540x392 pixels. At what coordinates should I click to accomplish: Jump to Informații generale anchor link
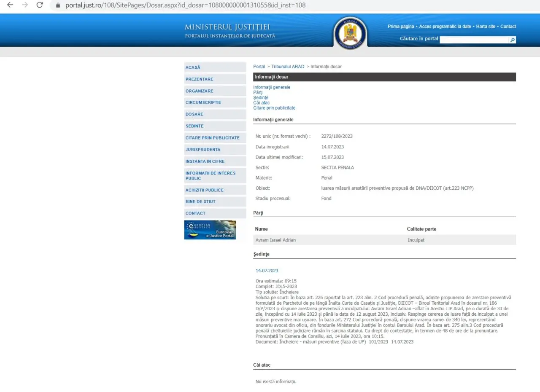pyautogui.click(x=272, y=87)
